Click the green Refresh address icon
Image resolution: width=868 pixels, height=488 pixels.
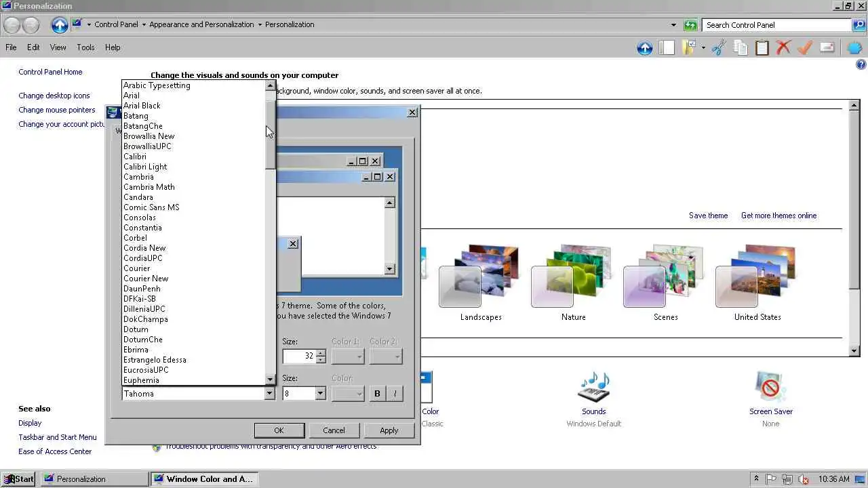pyautogui.click(x=690, y=25)
